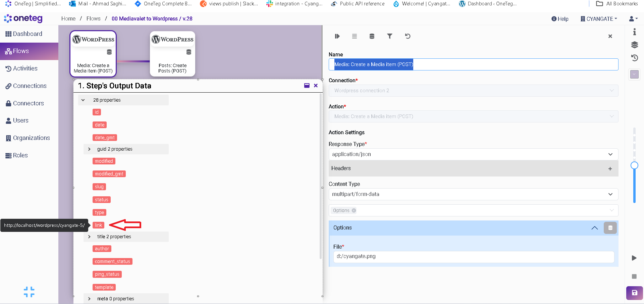Click the Flows breadcrumb link
644x304 pixels.
(93, 19)
